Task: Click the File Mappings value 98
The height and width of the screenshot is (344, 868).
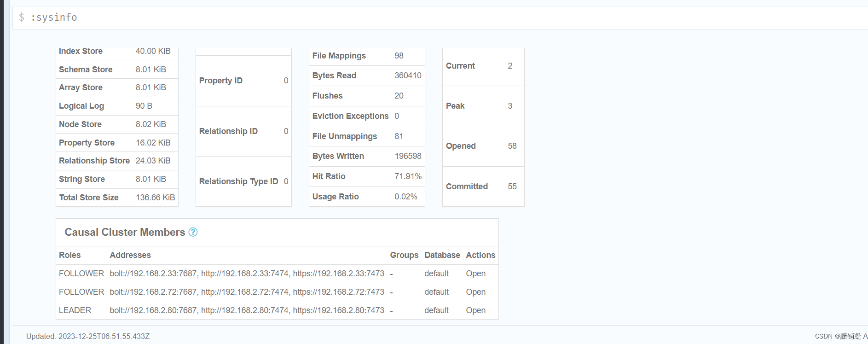Action: (399, 56)
